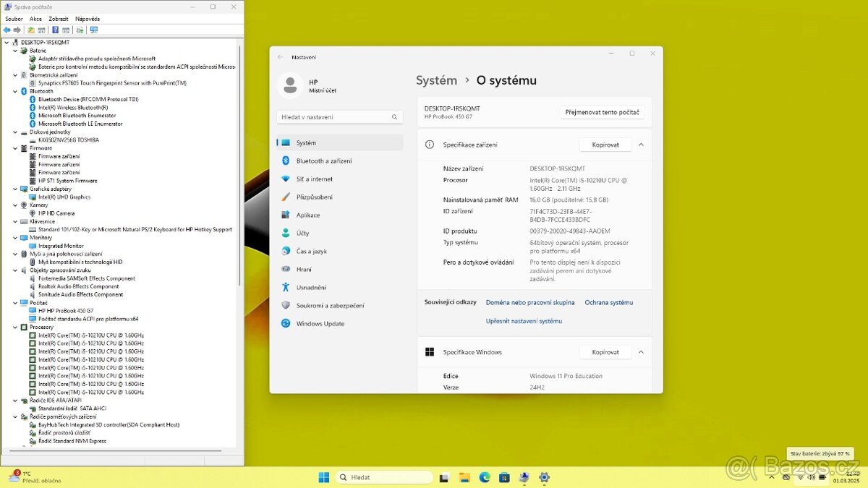Viewport: 868px width, 488px height.
Task: Click the monitor scan icon in toolbar
Action: pyautogui.click(x=93, y=30)
